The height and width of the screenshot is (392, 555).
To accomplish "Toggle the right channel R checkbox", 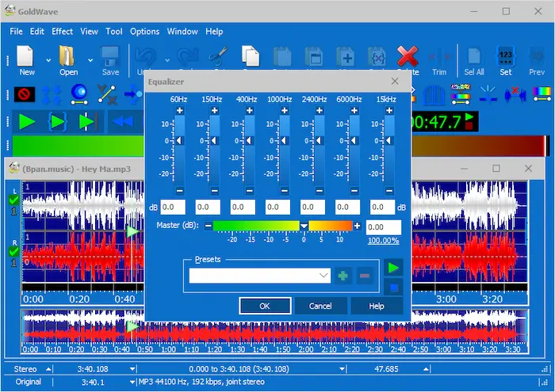I will (13, 252).
